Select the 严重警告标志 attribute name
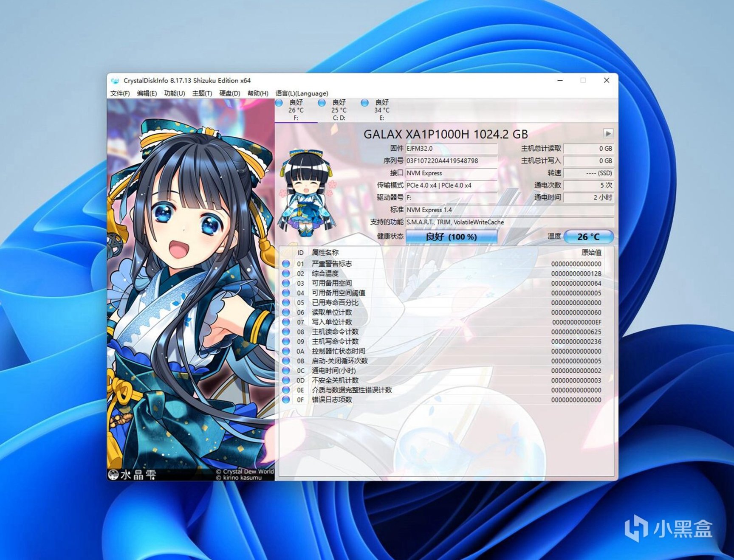Image resolution: width=734 pixels, height=560 pixels. [x=332, y=264]
